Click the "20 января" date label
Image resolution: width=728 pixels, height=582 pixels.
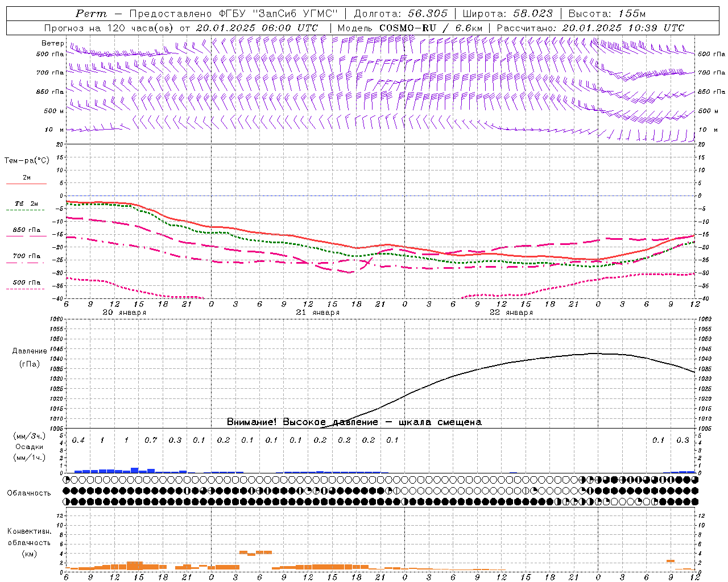pos(124,313)
